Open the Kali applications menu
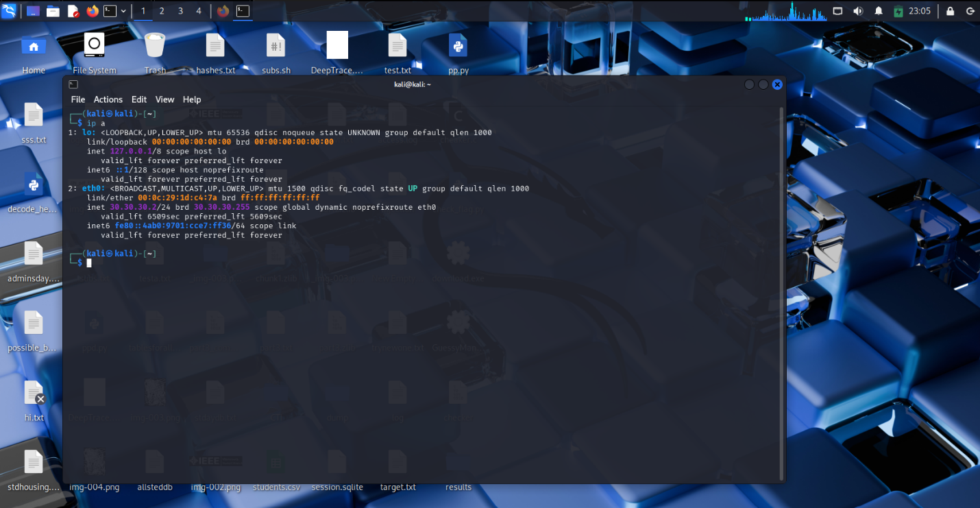Viewport: 980px width, 508px height. pyautogui.click(x=9, y=11)
